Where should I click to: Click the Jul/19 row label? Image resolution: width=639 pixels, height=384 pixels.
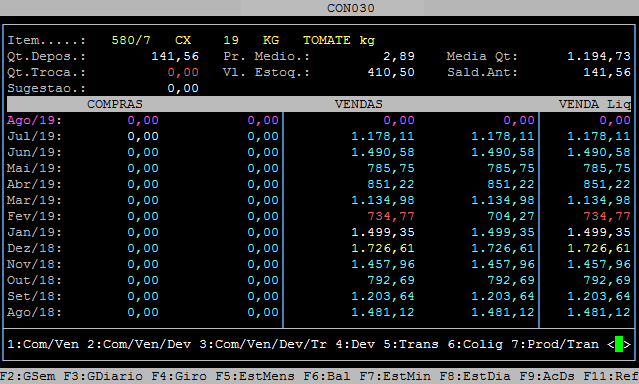(34, 136)
